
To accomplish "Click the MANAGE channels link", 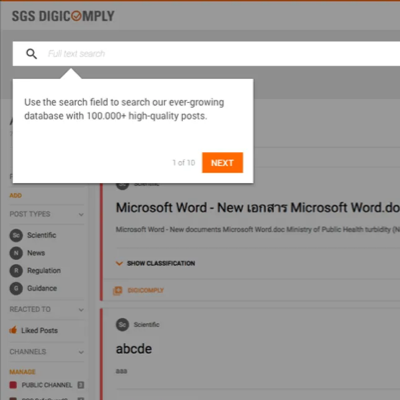I will click(x=22, y=372).
